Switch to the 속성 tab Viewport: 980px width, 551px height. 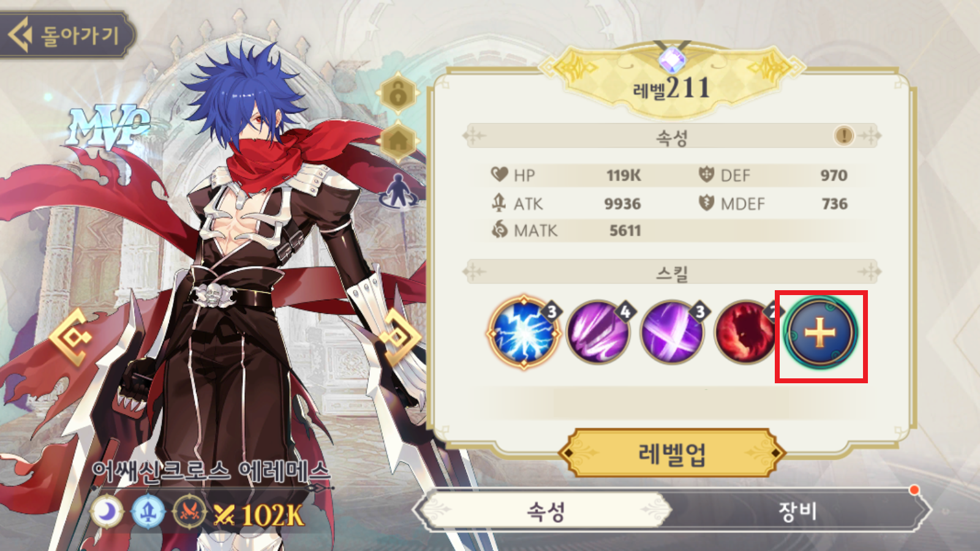coord(545,511)
